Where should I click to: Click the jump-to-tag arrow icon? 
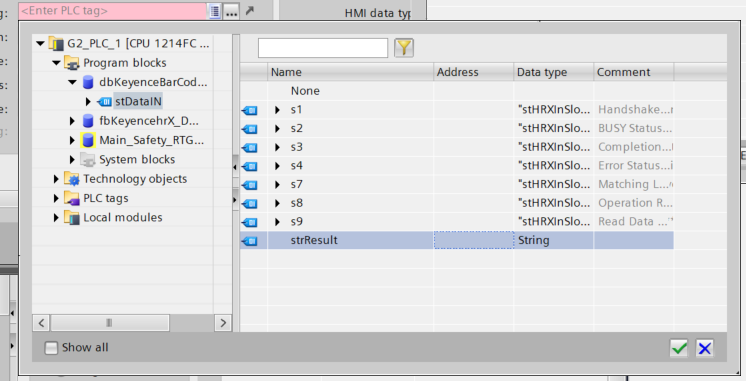click(250, 10)
